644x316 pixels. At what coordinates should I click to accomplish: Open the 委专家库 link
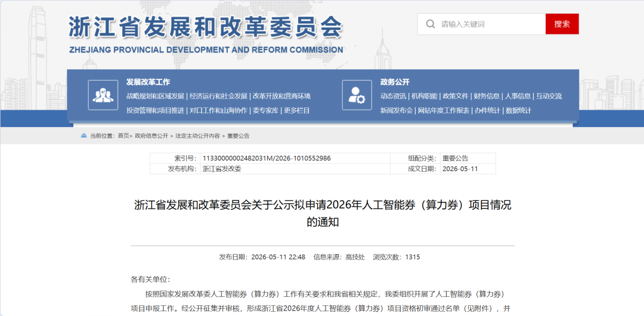point(265,110)
